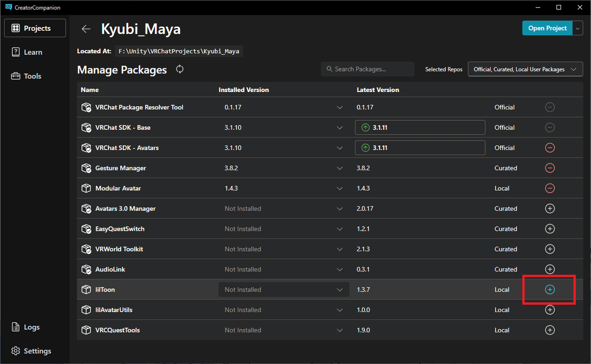The image size is (591, 364).
Task: Remove Modular Avatar with its minus icon
Action: 550,188
